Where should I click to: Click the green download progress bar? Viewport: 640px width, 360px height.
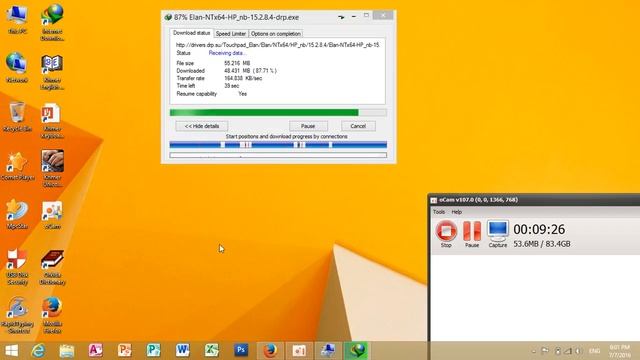(x=278, y=112)
